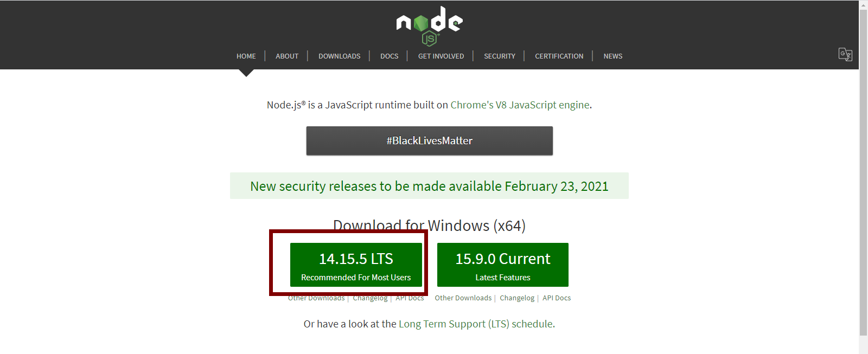Follow Long Term Support (LTS) schedule link

(x=476, y=324)
